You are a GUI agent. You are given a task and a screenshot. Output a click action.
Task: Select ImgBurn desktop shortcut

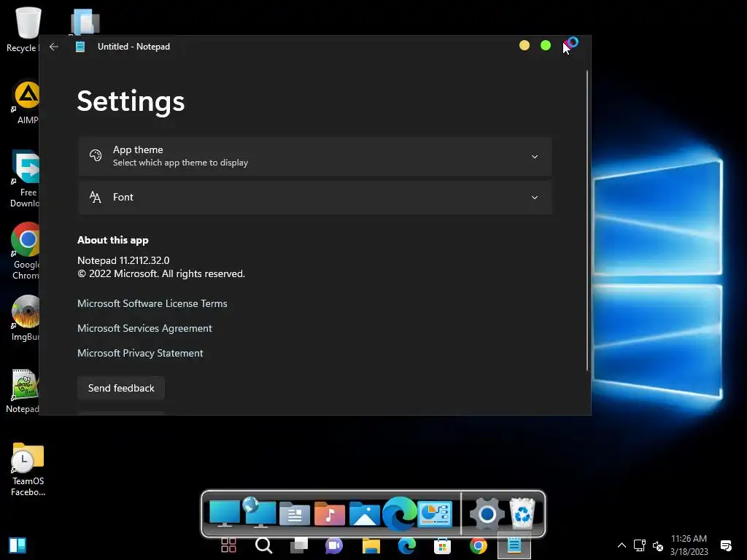click(26, 318)
